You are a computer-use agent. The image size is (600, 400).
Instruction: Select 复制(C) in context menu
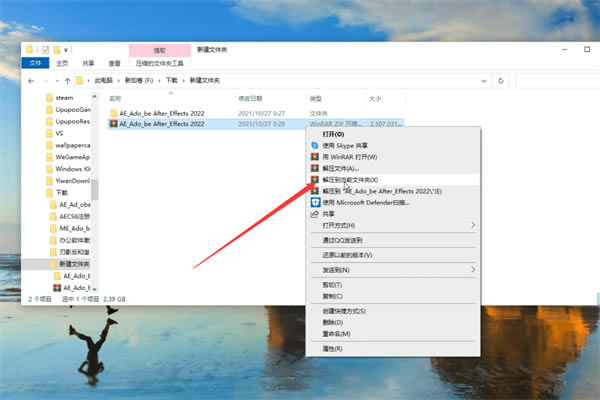pos(393,296)
